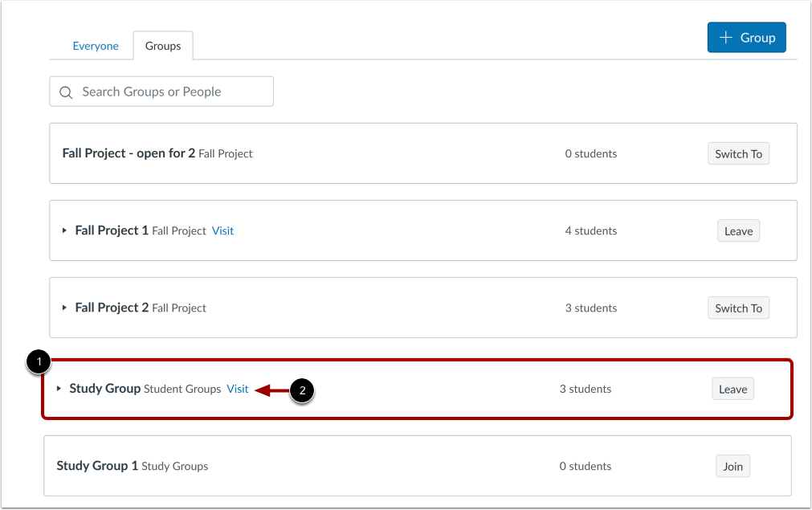Click the search magnifying glass icon
This screenshot has width=812, height=510.
(66, 92)
